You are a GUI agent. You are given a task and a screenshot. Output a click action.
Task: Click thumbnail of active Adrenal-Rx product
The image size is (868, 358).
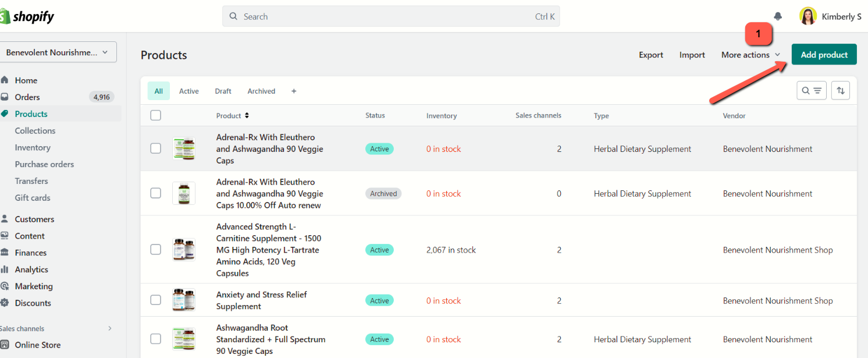click(184, 148)
